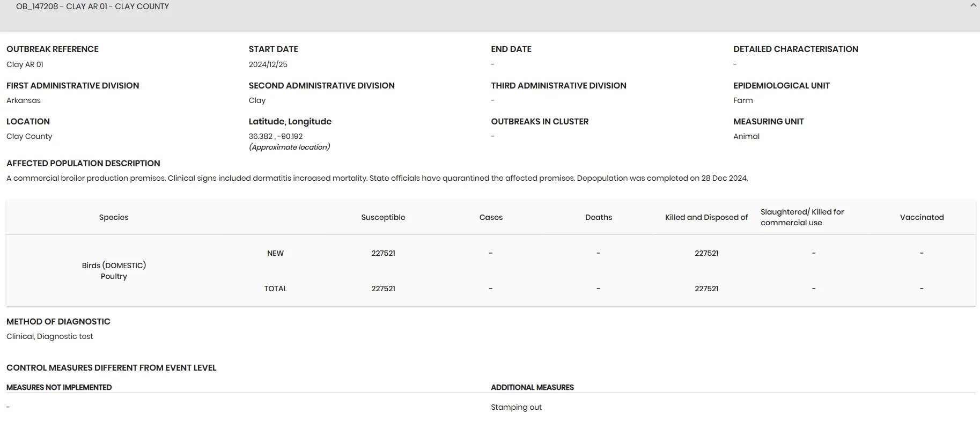This screenshot has width=980, height=428.
Task: Click the Arkansas first administrative division value
Action: pos(24,100)
